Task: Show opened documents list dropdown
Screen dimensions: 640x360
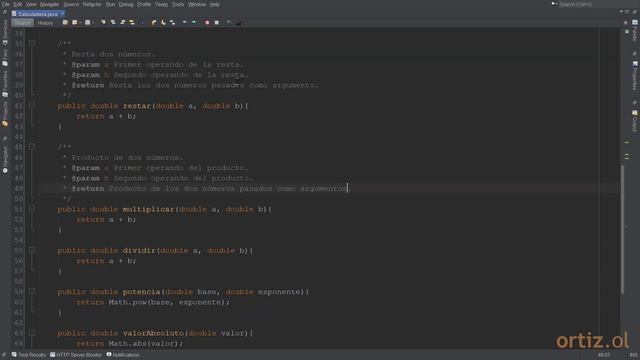Action: click(621, 11)
